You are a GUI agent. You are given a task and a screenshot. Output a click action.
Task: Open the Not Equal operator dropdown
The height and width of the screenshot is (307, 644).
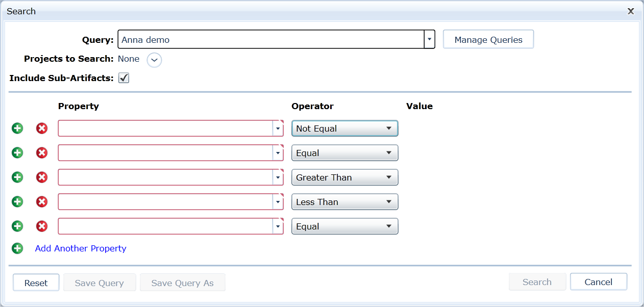pyautogui.click(x=344, y=129)
